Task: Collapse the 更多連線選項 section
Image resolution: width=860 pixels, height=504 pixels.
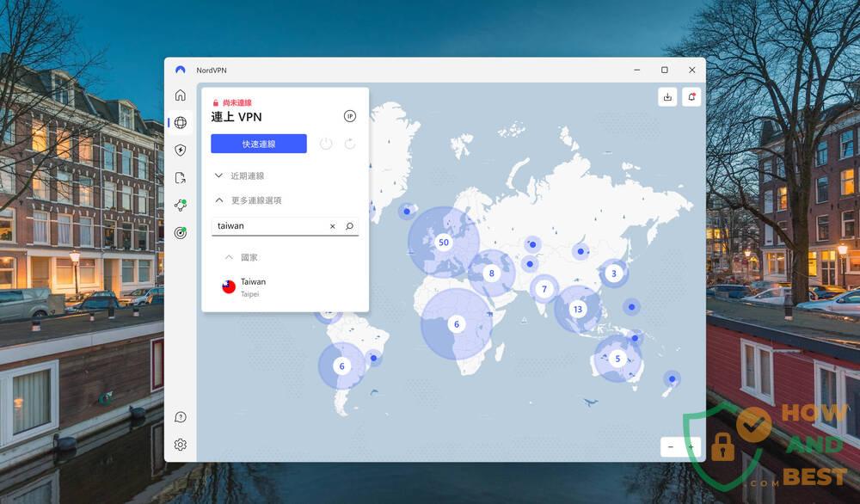Action: tap(219, 200)
